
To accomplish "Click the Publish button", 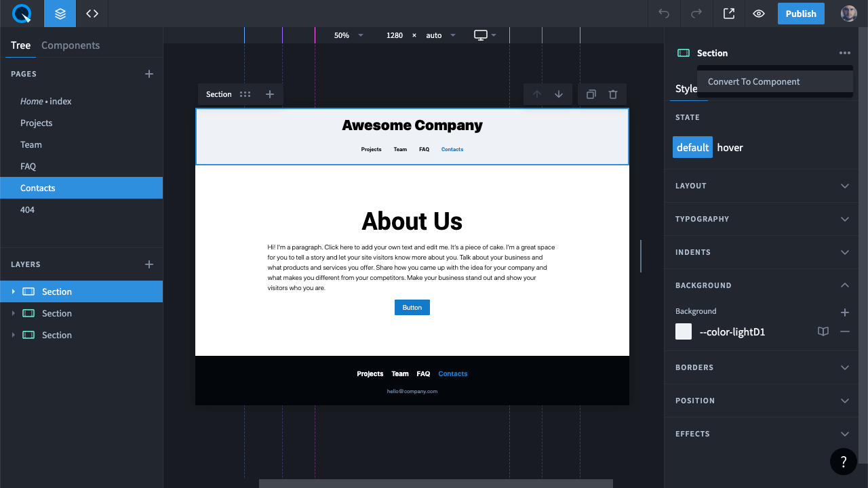I will click(x=801, y=14).
